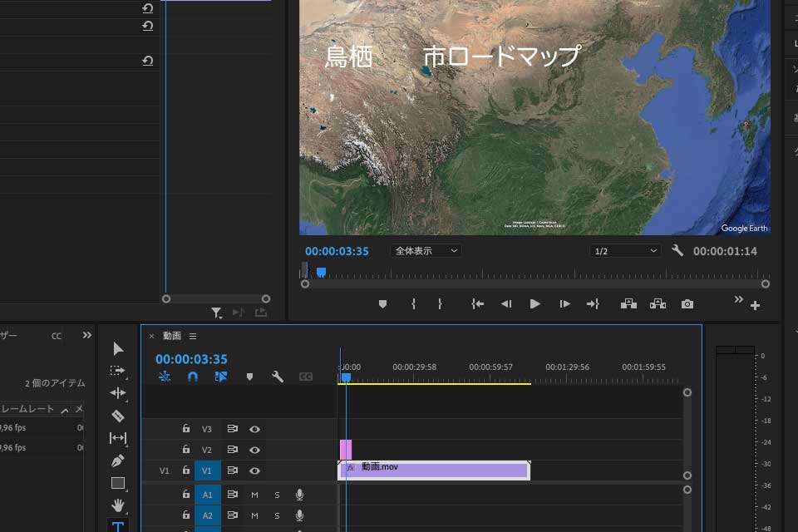This screenshot has height=532, width=798.
Task: Toggle timeline snap magnet
Action: click(x=193, y=377)
